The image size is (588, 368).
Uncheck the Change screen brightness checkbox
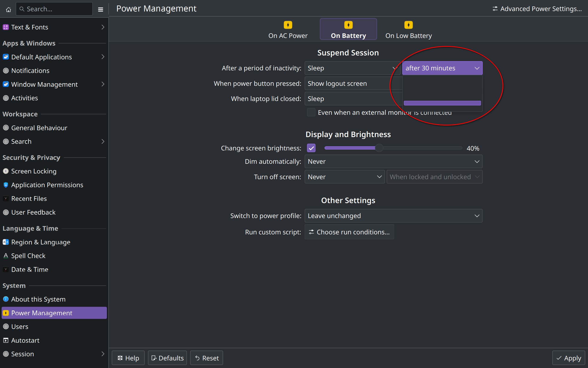point(311,148)
